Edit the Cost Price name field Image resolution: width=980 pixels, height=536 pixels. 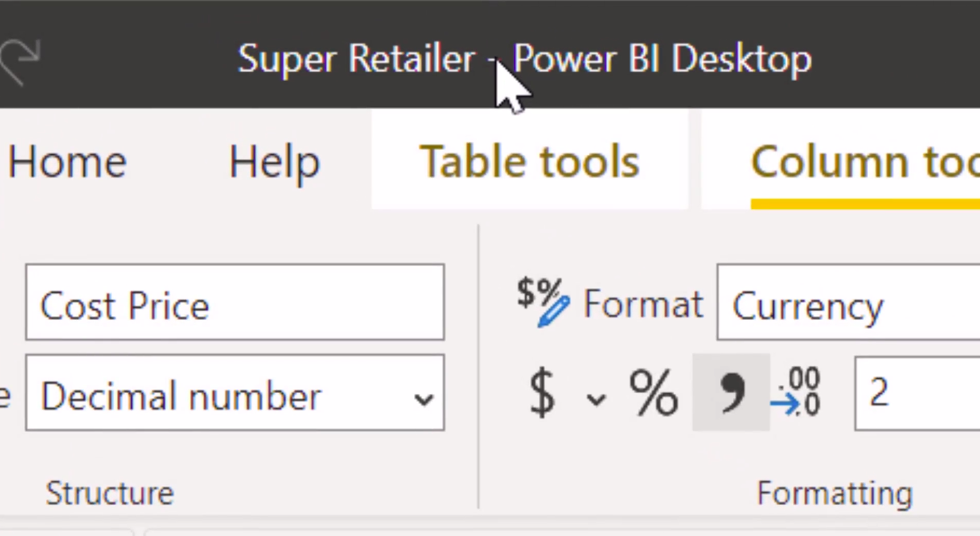point(234,303)
